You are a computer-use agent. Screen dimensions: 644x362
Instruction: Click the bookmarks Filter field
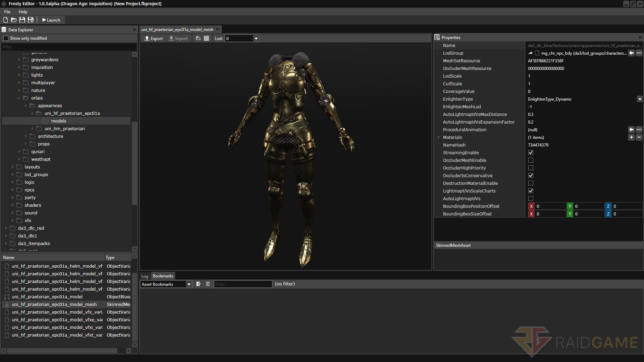[x=243, y=284]
